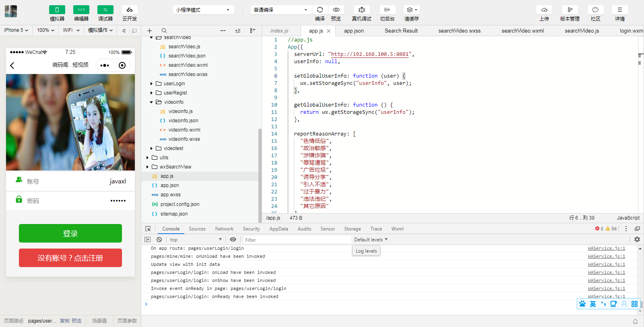Open the details hamburger icon

coord(620,10)
